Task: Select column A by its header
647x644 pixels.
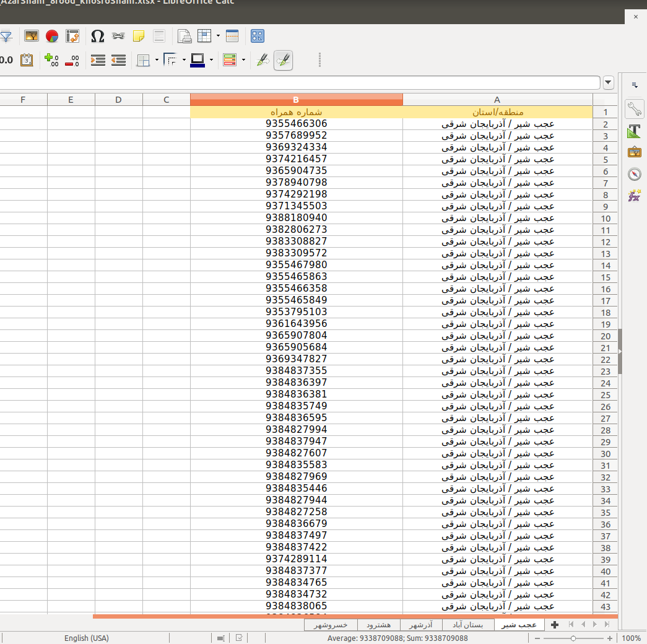Action: pyautogui.click(x=498, y=100)
